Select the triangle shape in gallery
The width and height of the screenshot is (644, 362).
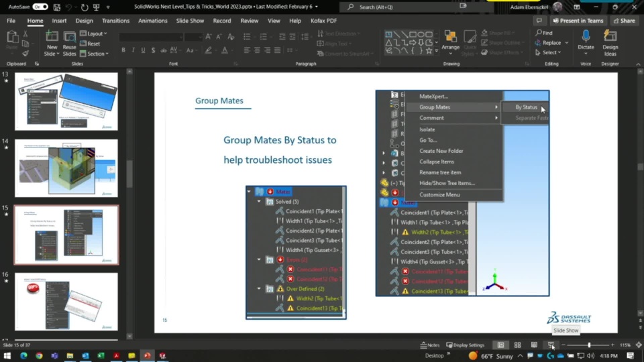pos(388,42)
